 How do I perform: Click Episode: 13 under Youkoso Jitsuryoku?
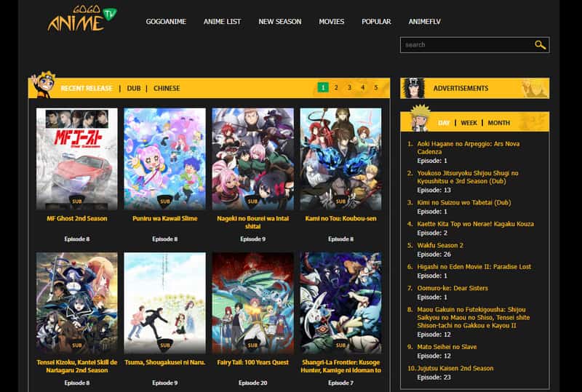coord(434,190)
